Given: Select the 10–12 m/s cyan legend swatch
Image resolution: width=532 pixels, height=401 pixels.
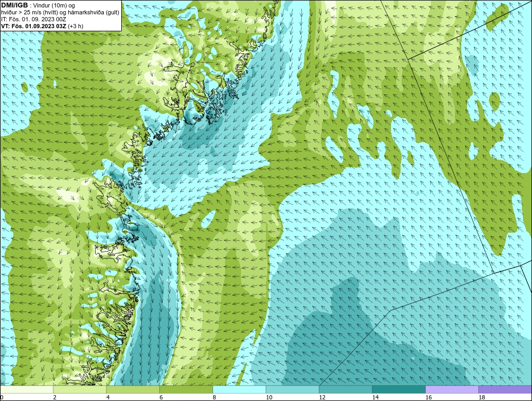Looking at the screenshot, I should tap(293, 389).
